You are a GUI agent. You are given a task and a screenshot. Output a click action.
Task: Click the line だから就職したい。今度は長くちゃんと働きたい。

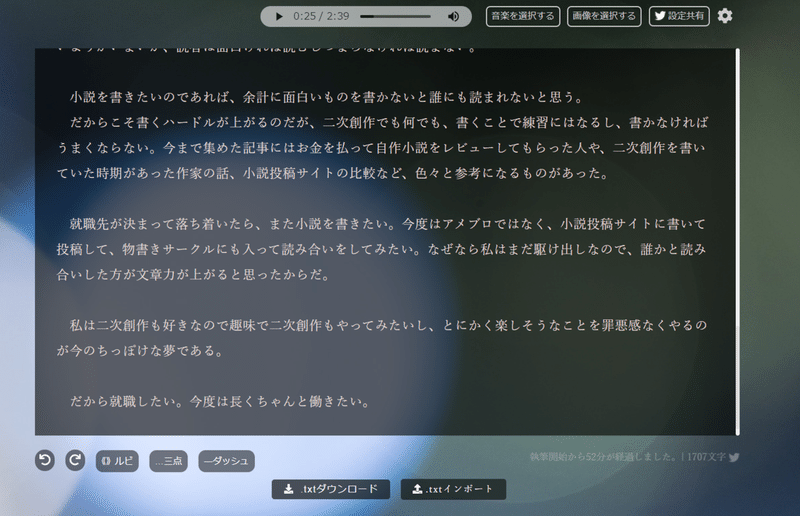coord(219,402)
